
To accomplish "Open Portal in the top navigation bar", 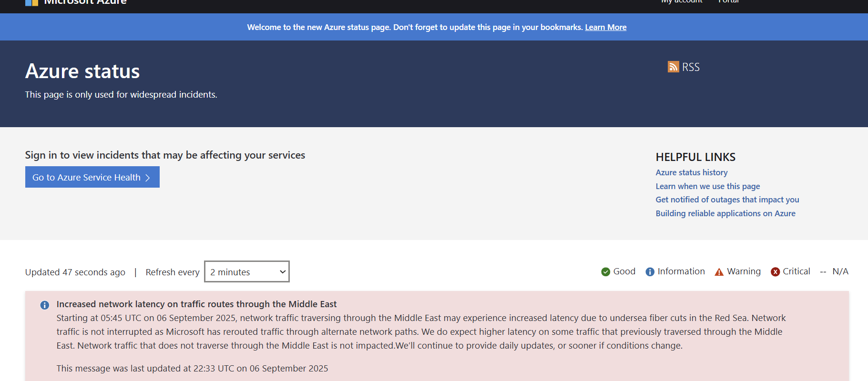I will pos(728,1).
